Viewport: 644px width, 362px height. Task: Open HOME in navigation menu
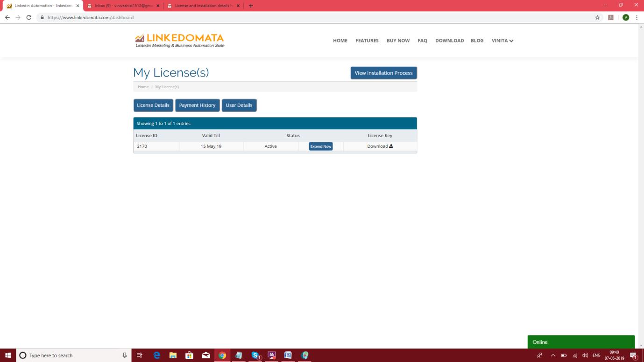(x=340, y=41)
